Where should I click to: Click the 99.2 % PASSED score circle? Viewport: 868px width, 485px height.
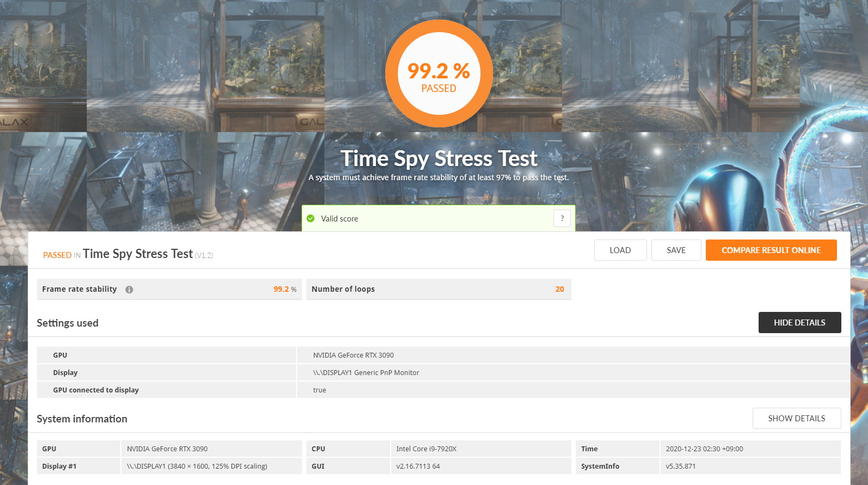coord(439,74)
